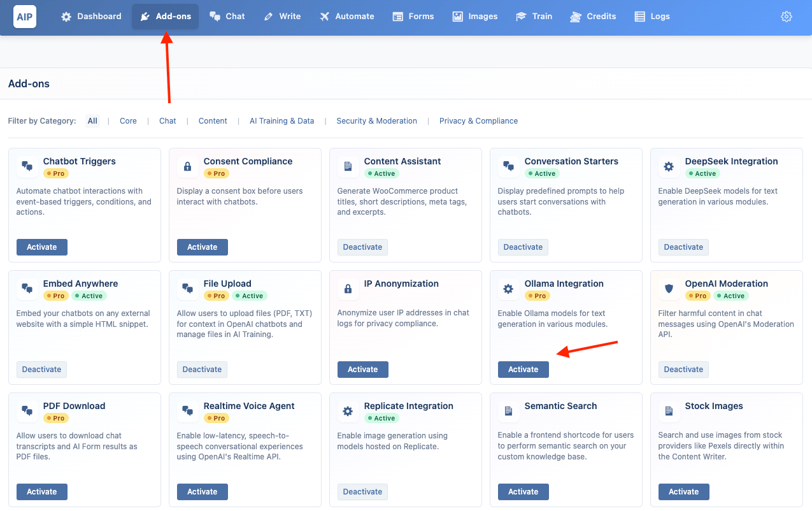Viewport: 812px width, 511px height.
Task: Click the Embed Anywhere chat icon
Action: point(27,289)
